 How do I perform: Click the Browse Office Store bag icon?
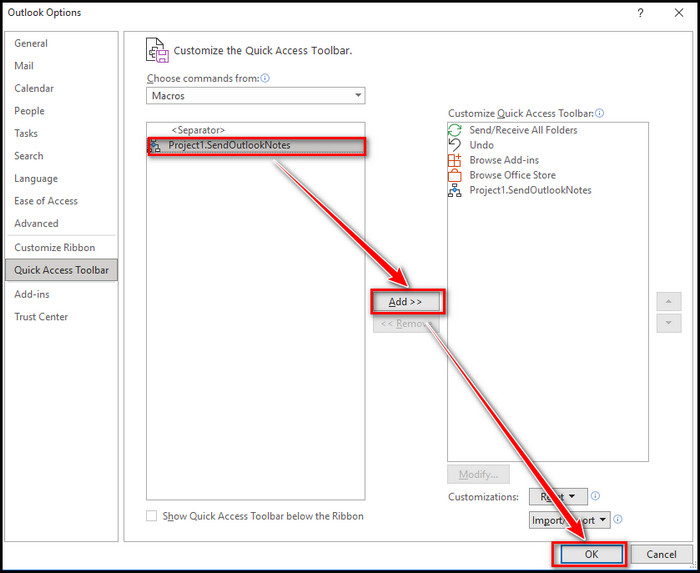click(454, 175)
